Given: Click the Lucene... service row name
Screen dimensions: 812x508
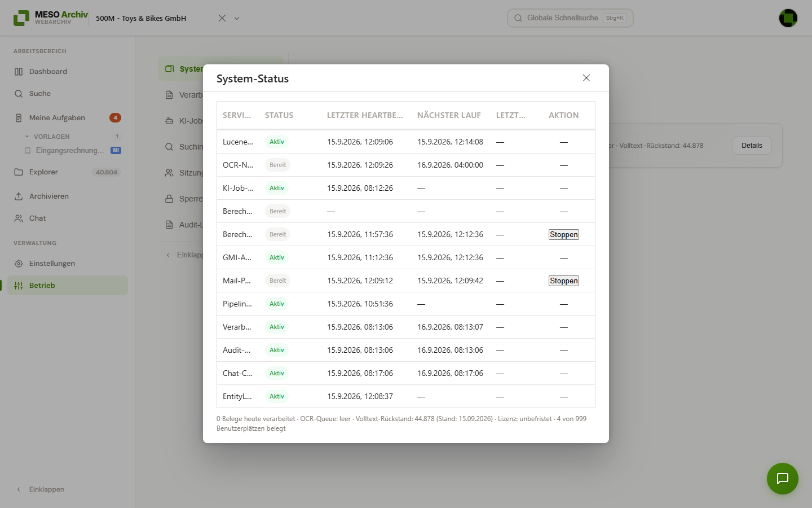Looking at the screenshot, I should 238,142.
